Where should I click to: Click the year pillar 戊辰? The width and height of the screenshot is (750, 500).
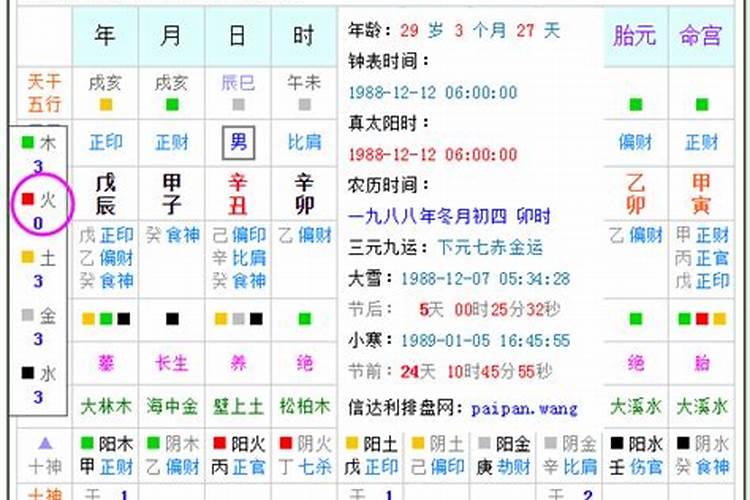coord(106,194)
